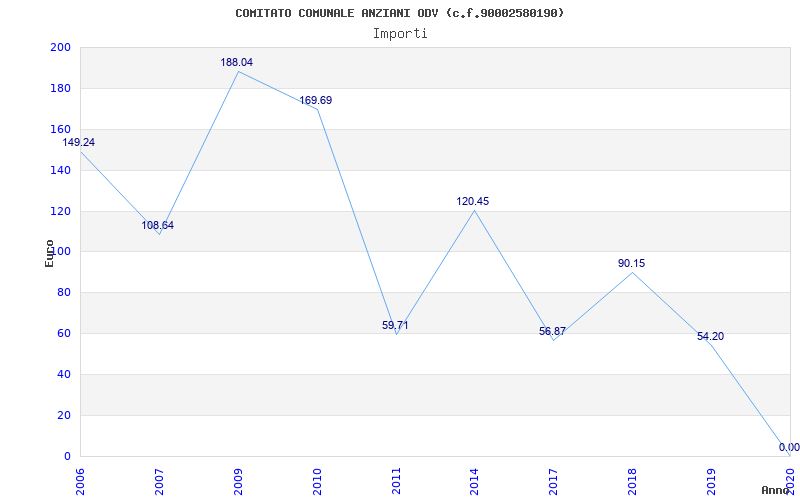This screenshot has width=800, height=500.
Task: Click the 40 y-axis tick label
Action: coord(64,374)
